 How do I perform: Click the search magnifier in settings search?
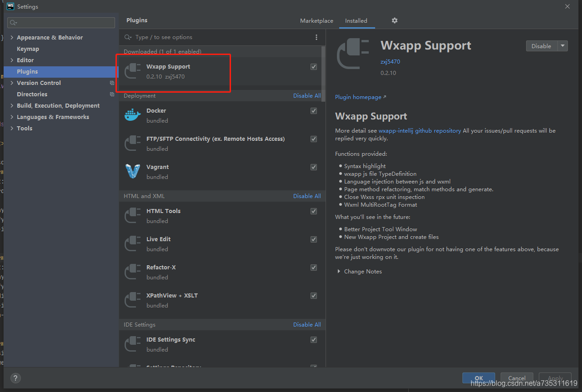tap(13, 23)
